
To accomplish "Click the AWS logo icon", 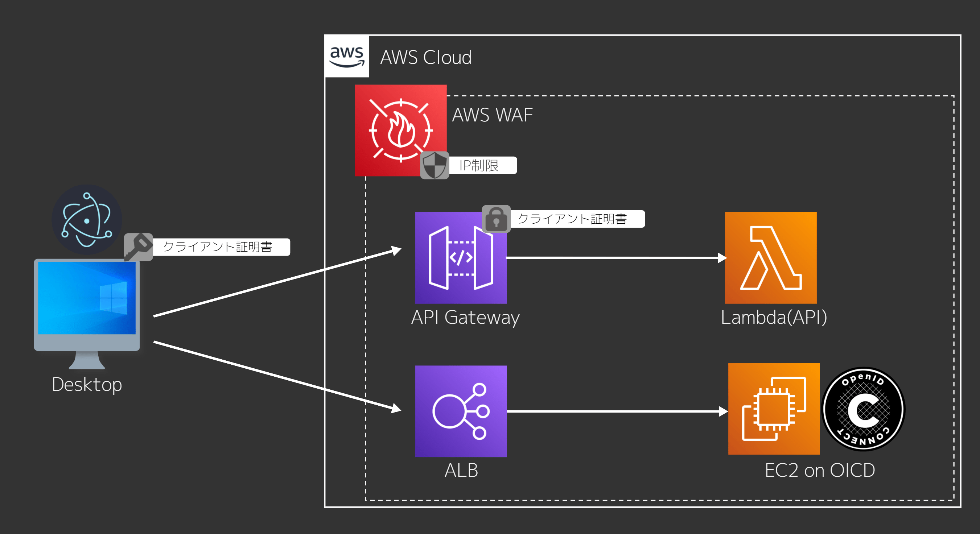I will [x=347, y=56].
